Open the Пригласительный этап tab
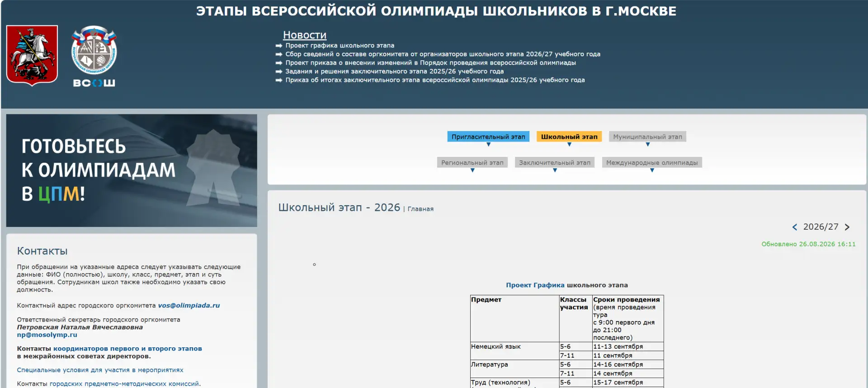 488,137
